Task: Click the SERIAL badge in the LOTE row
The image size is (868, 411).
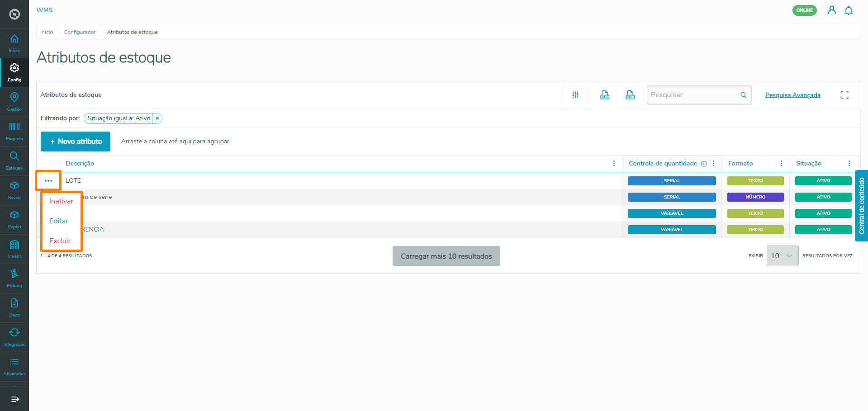Action: 672,181
